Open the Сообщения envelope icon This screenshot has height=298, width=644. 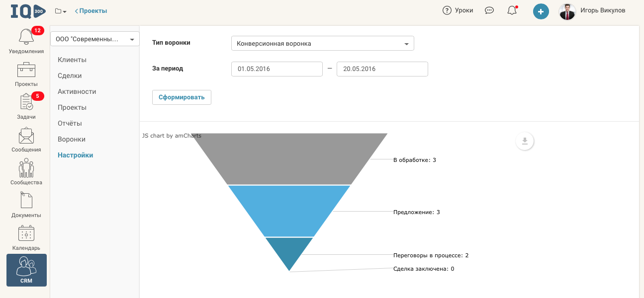coord(26,136)
